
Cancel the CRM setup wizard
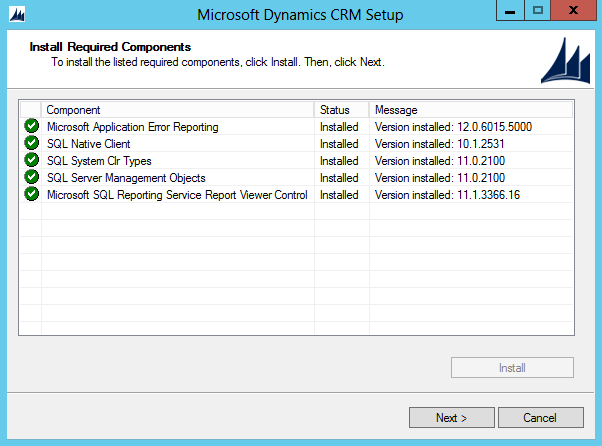click(541, 418)
